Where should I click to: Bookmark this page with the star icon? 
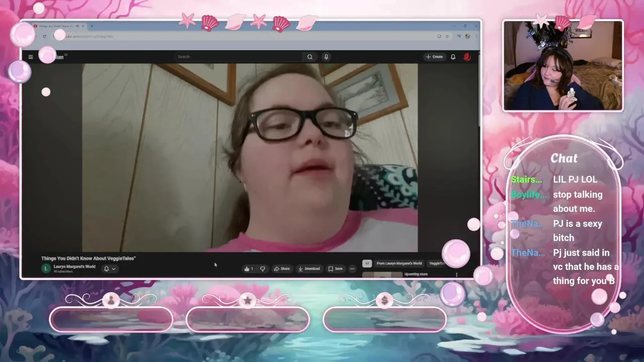pos(447,36)
